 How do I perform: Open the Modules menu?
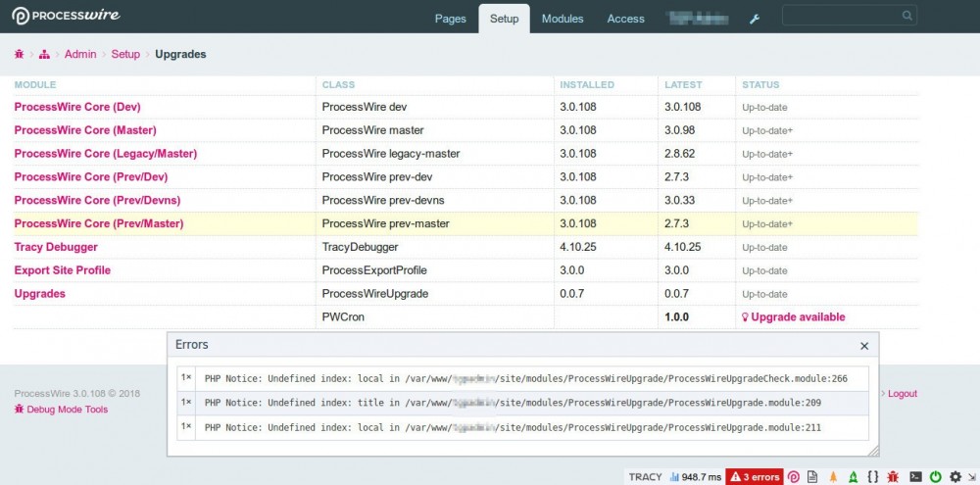tap(563, 19)
